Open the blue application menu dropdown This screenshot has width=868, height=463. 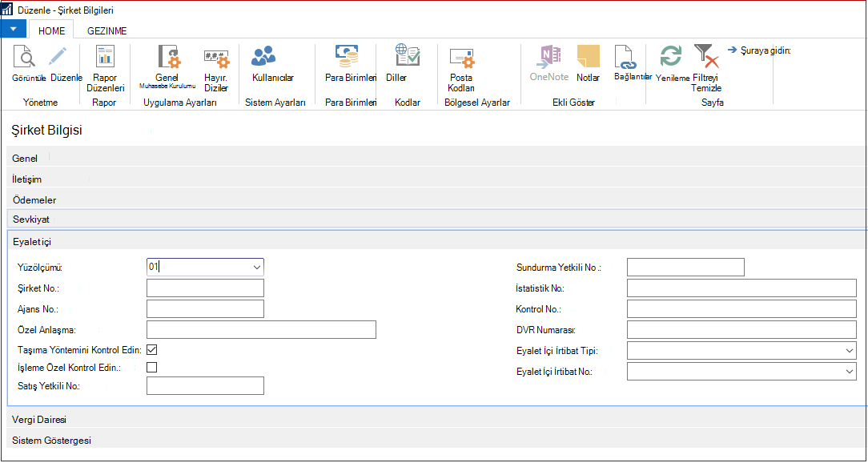14,29
